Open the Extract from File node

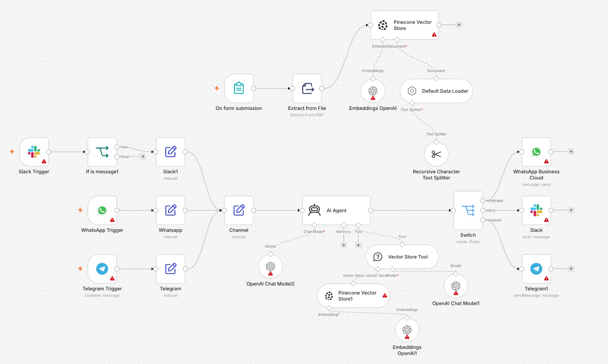tap(307, 88)
